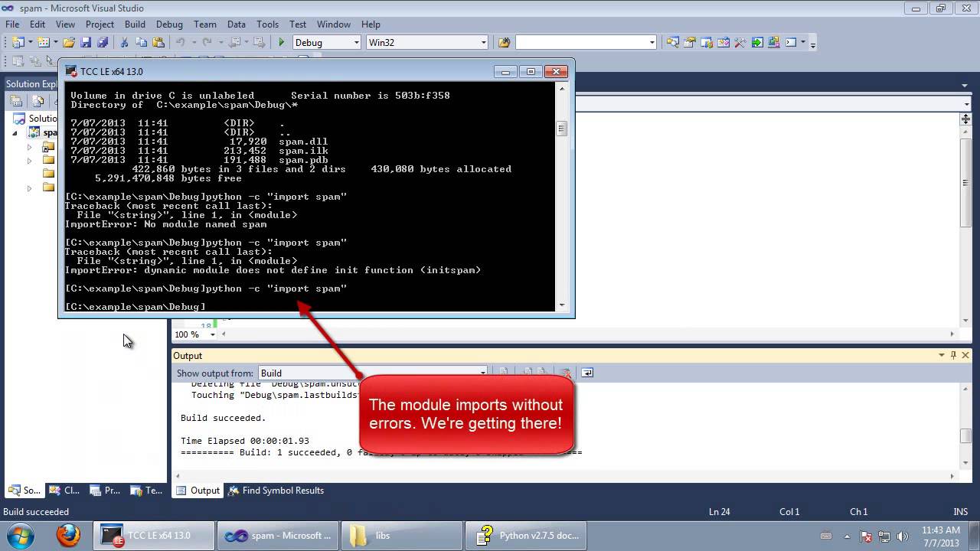
Task: Open the Object Browser toolbar icon
Action: pyautogui.click(x=723, y=43)
